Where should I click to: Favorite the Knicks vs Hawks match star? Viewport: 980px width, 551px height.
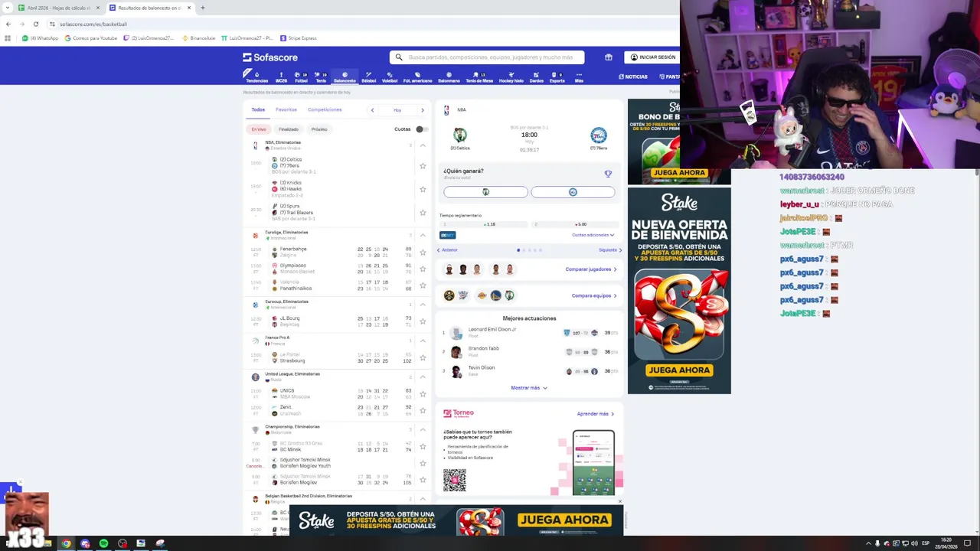[423, 189]
